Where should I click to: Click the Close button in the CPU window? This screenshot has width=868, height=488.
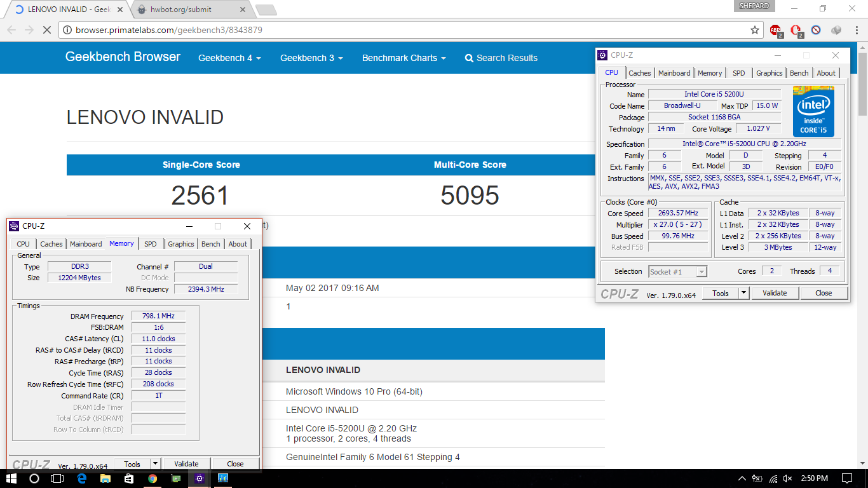tap(824, 293)
